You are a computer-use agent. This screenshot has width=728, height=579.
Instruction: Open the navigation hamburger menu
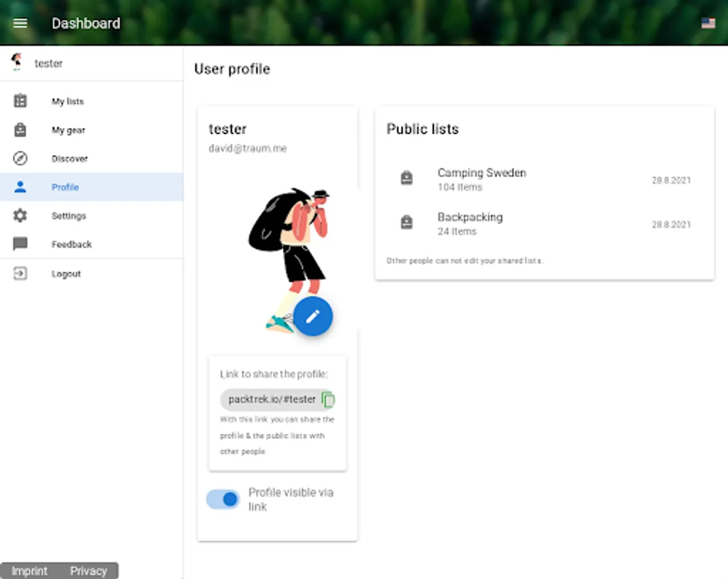coord(20,23)
